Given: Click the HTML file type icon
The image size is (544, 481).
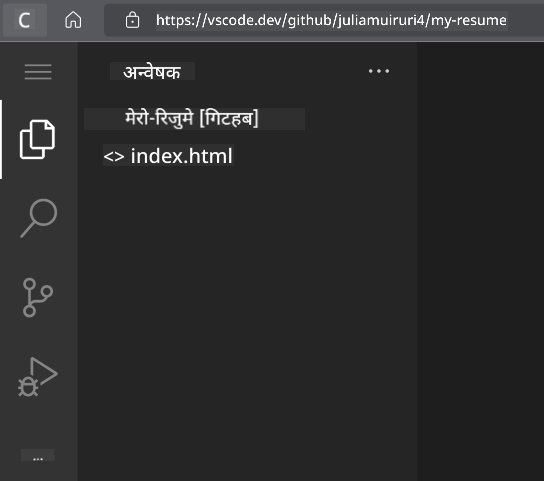Looking at the screenshot, I should click(x=114, y=156).
